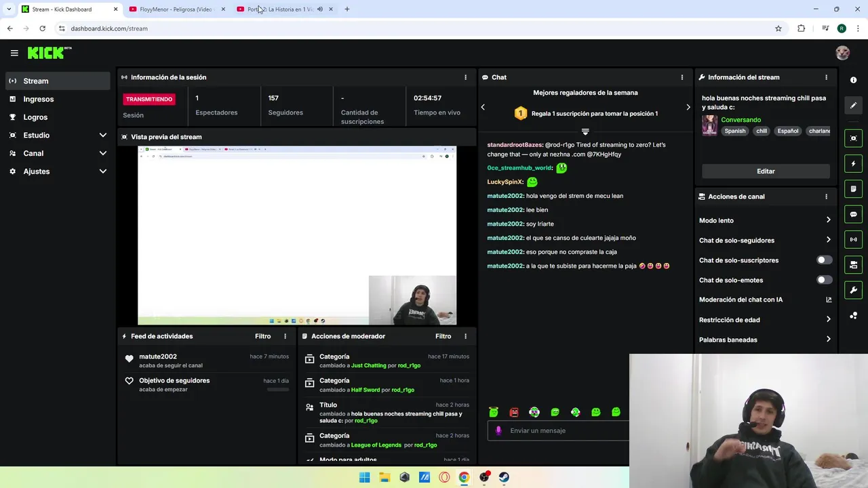Open Filtro in Acciones de moderador

point(443,336)
